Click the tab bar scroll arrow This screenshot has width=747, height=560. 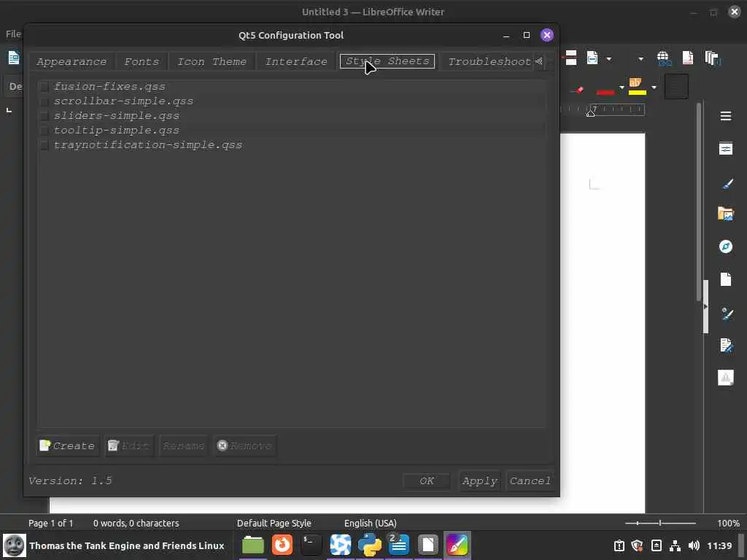(x=539, y=61)
